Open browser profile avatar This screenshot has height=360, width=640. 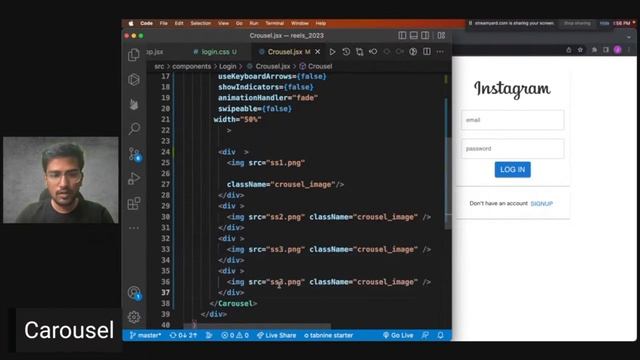pyautogui.click(x=618, y=50)
